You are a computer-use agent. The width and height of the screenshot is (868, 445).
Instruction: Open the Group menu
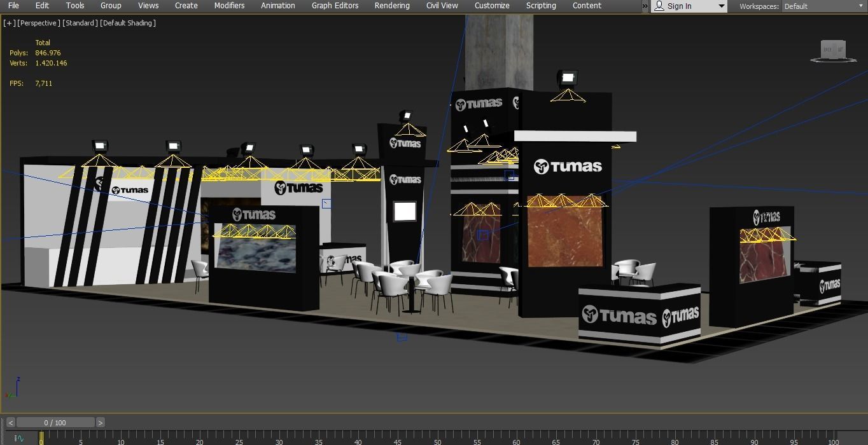(111, 5)
